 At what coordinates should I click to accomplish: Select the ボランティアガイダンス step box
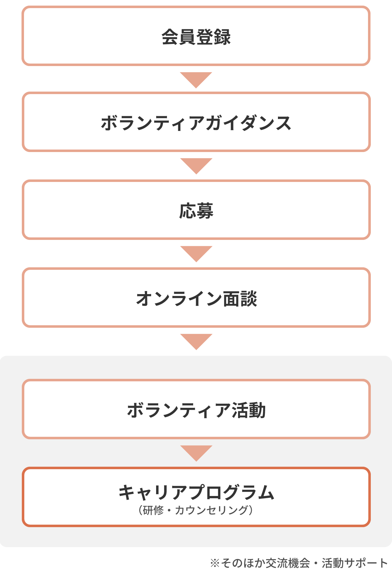pyautogui.click(x=196, y=122)
